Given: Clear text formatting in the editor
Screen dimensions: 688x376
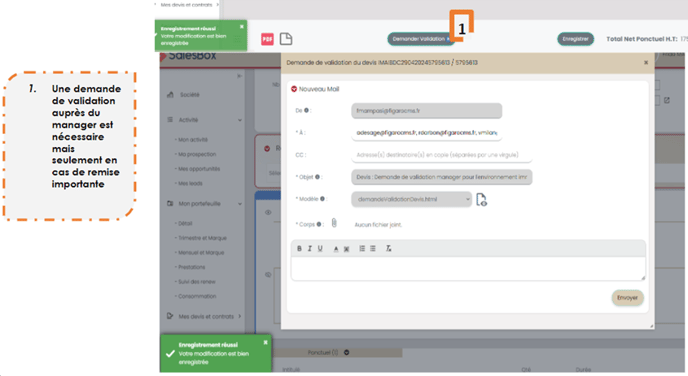Looking at the screenshot, I should 389,249.
